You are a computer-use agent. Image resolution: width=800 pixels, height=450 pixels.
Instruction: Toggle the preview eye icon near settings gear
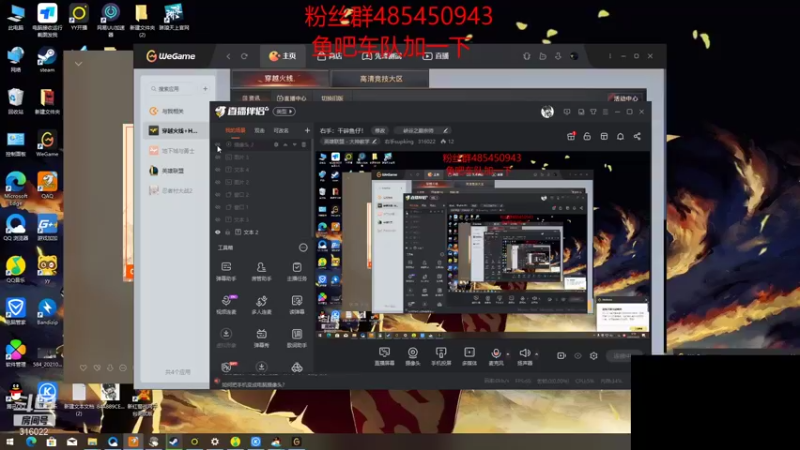click(578, 356)
